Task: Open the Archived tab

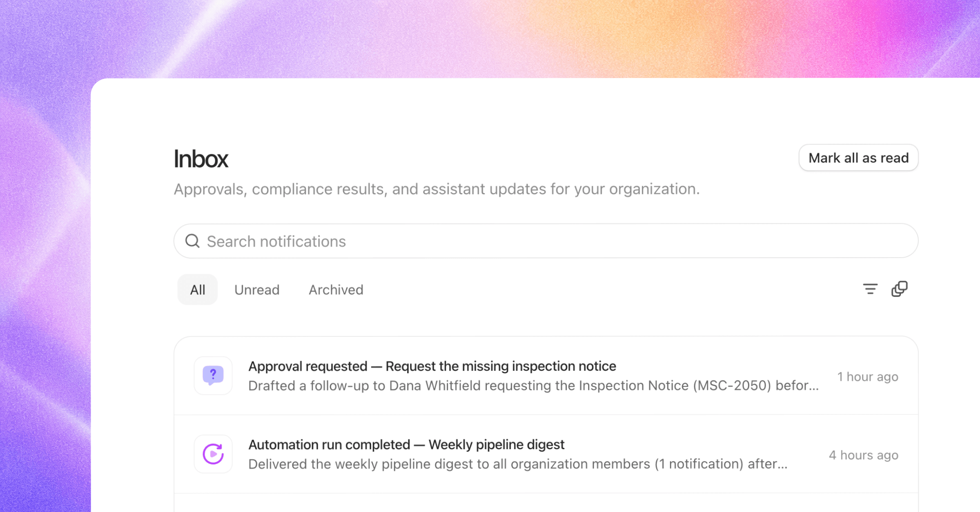Action: click(336, 289)
